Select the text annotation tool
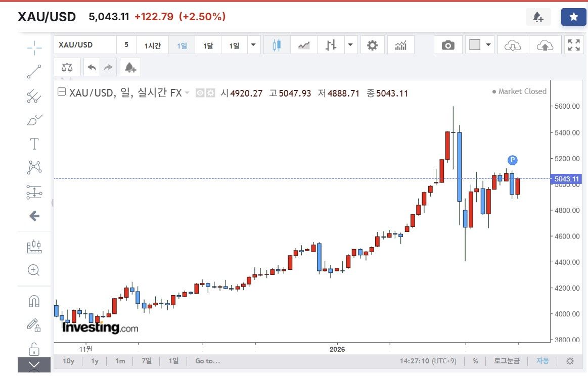 34,144
